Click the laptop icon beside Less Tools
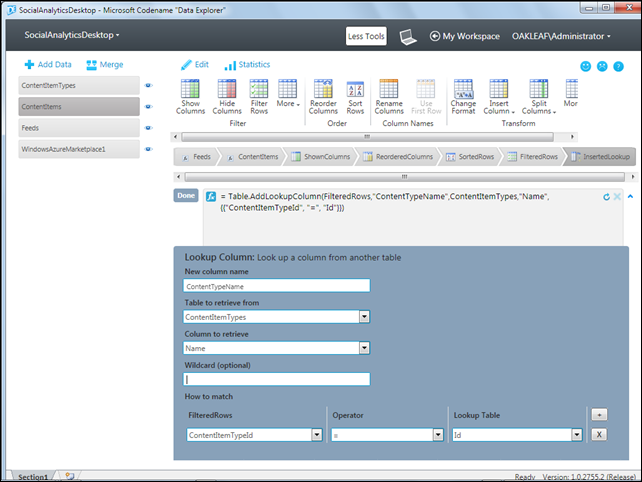Viewport: 642px width, 482px height. 407,36
